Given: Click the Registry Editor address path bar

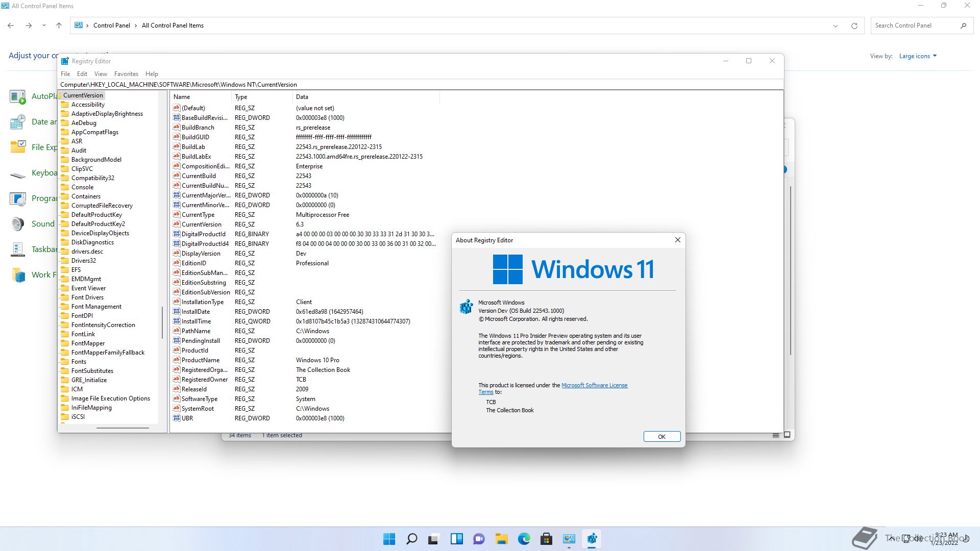Looking at the screenshot, I should click(421, 85).
